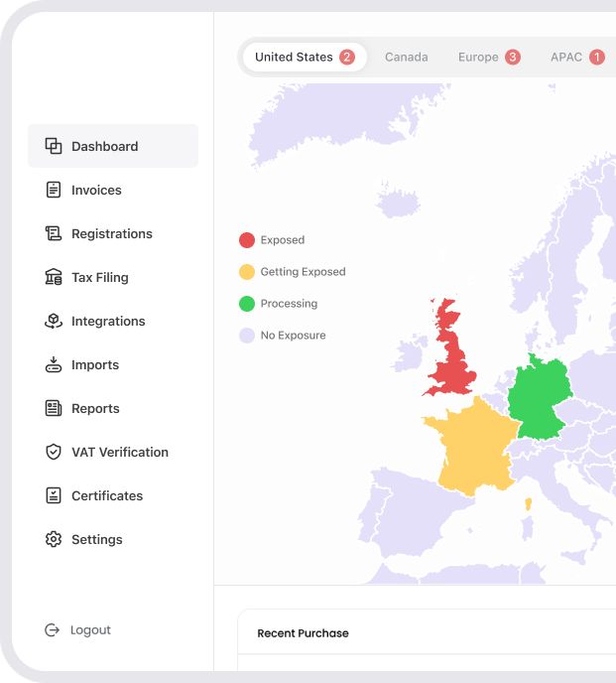616x683 pixels.
Task: Select Ireland on the map
Action: [410, 353]
